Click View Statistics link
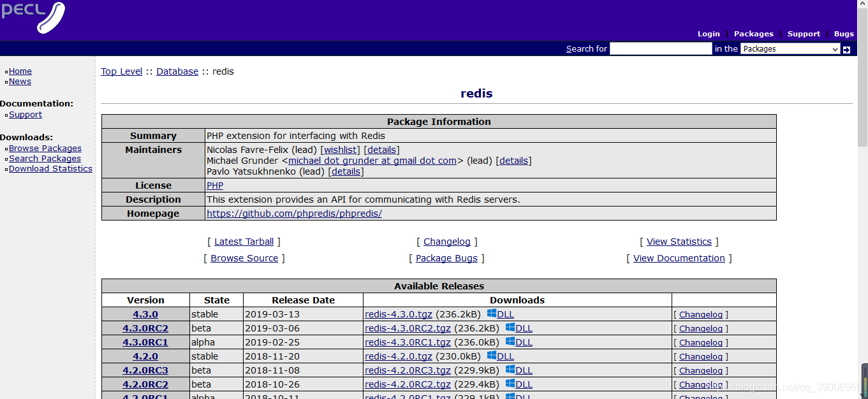The width and height of the screenshot is (868, 399). coord(679,242)
